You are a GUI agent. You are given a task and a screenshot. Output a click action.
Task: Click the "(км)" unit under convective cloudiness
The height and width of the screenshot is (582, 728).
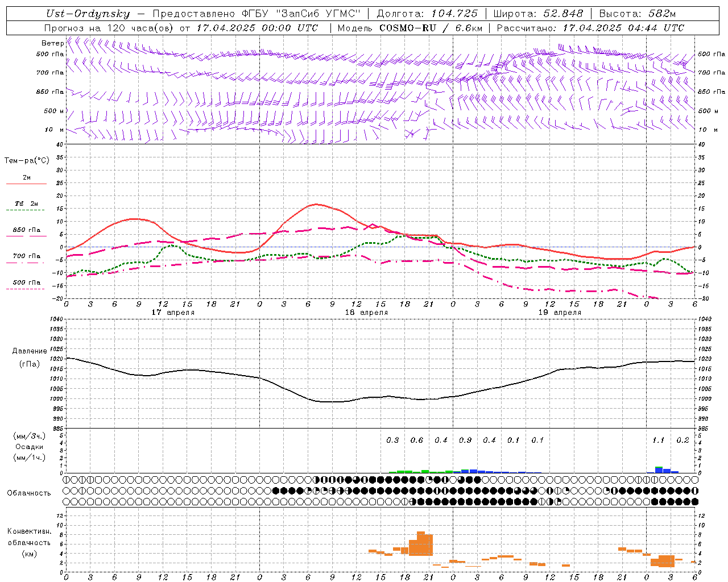tap(29, 554)
